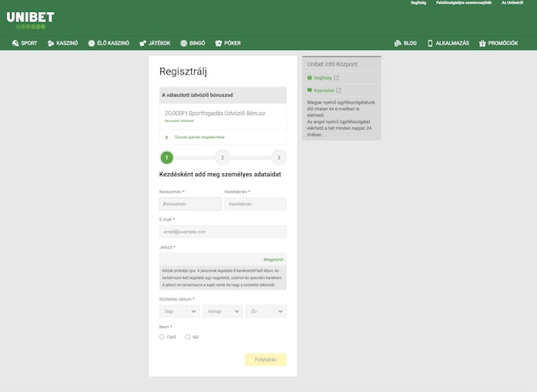Open the Sport section icon
The image size is (537, 392).
[15, 42]
